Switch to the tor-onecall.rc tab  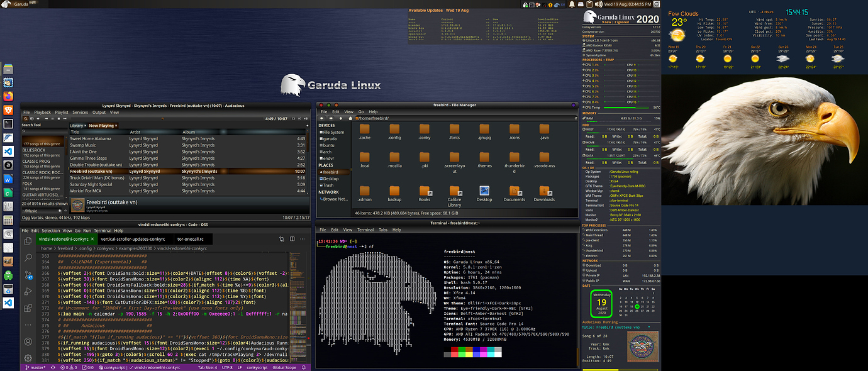click(190, 240)
